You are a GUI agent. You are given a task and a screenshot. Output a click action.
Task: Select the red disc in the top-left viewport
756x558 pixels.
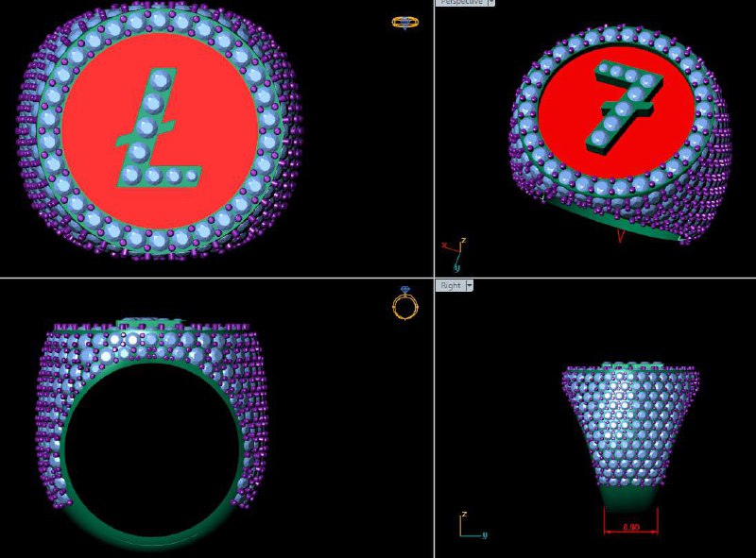click(x=161, y=130)
